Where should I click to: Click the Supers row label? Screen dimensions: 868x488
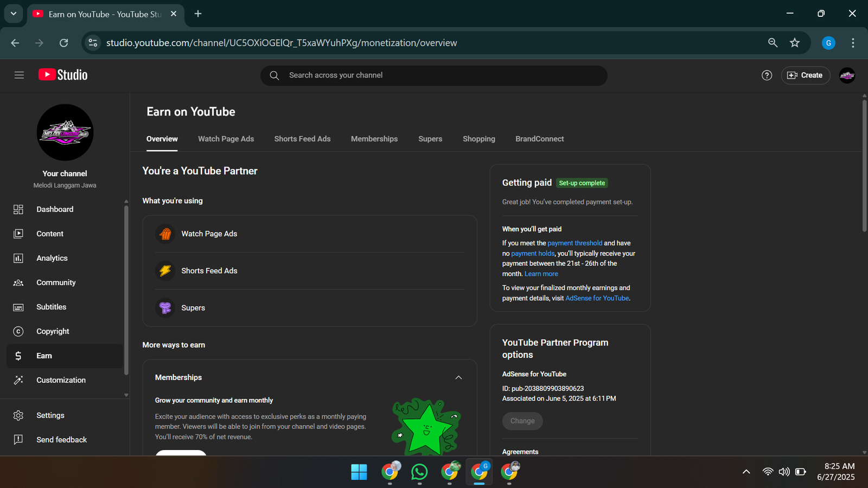point(193,308)
